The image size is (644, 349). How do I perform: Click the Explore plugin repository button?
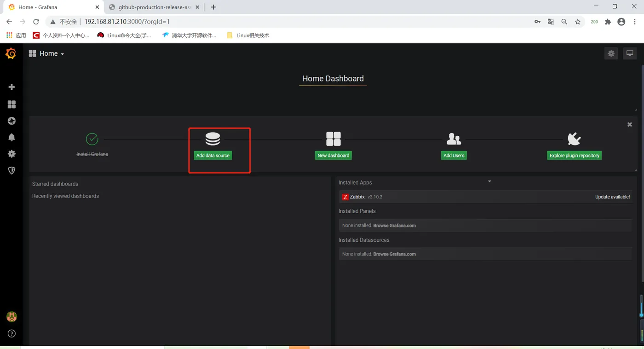click(575, 156)
